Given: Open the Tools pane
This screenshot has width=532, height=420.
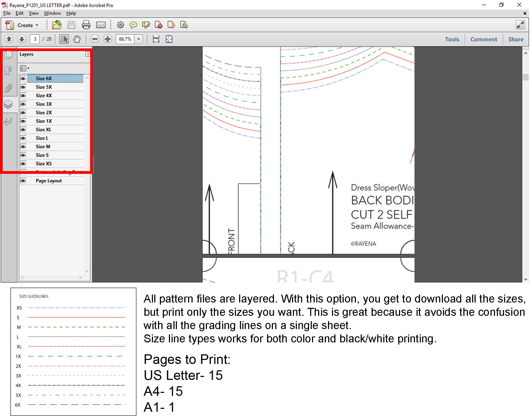Looking at the screenshot, I should [x=452, y=39].
